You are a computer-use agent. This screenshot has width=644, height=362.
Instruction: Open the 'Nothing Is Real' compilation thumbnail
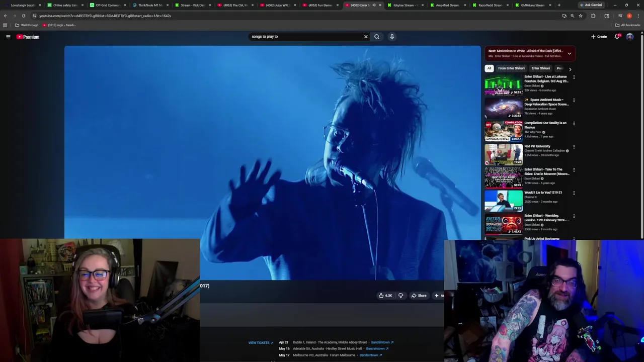pos(504,131)
